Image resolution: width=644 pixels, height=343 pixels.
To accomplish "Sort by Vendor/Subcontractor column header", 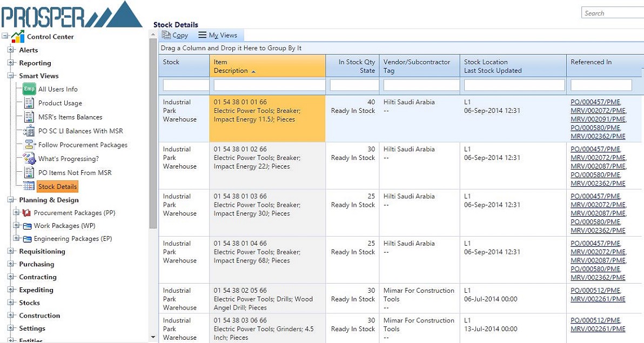I will (419, 66).
